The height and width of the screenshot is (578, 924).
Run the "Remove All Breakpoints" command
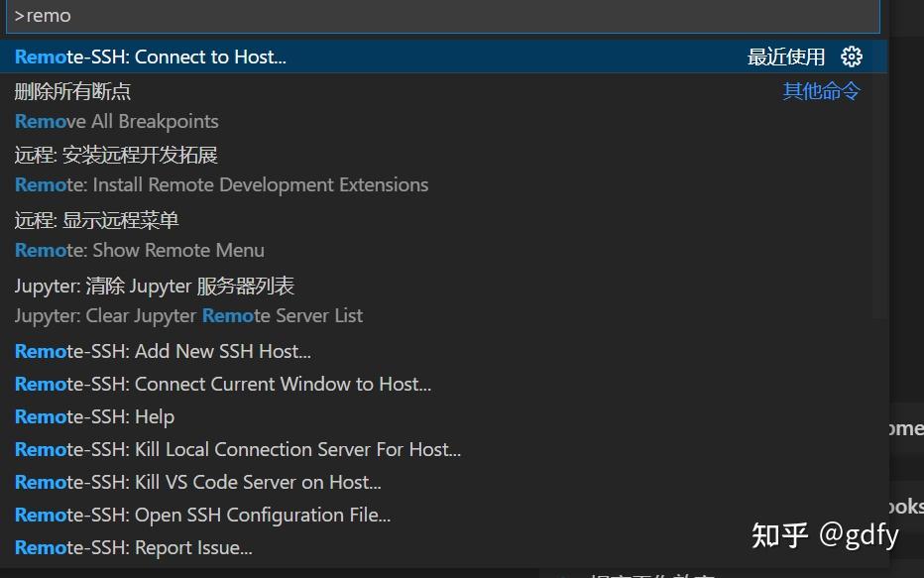(116, 121)
